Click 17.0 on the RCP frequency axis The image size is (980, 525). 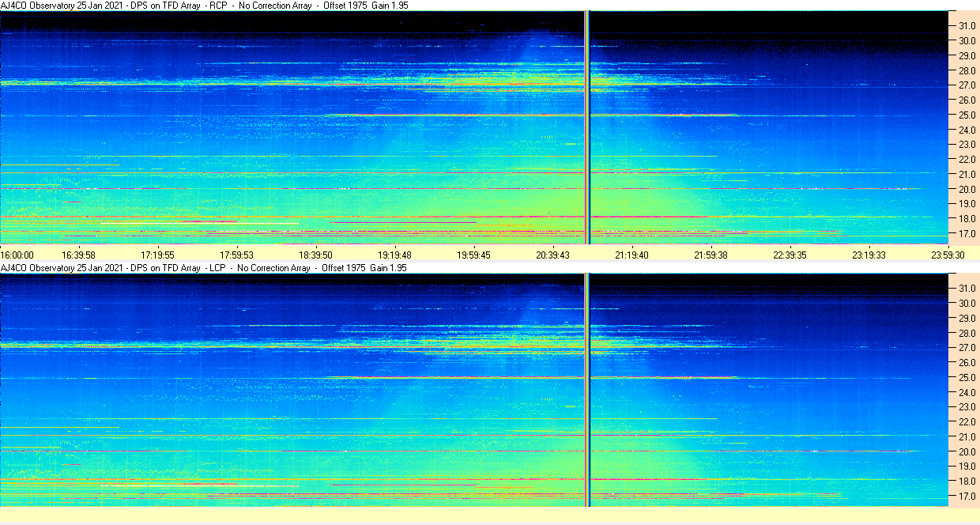point(967,234)
